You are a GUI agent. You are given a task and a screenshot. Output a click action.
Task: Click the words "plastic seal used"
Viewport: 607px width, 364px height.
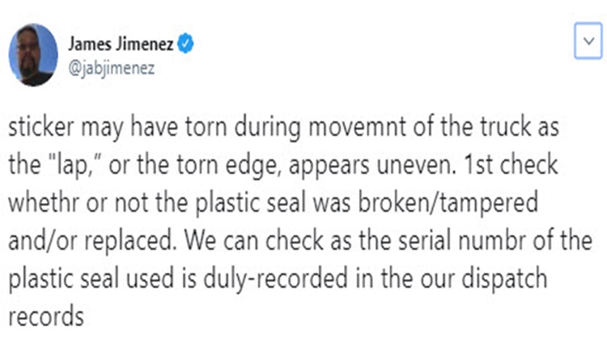91,279
